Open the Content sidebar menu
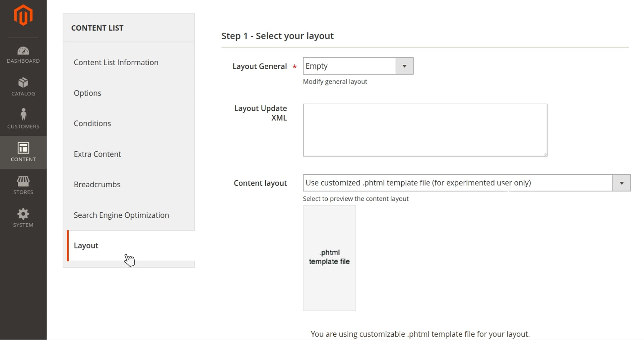This screenshot has width=644, height=340. point(23,152)
